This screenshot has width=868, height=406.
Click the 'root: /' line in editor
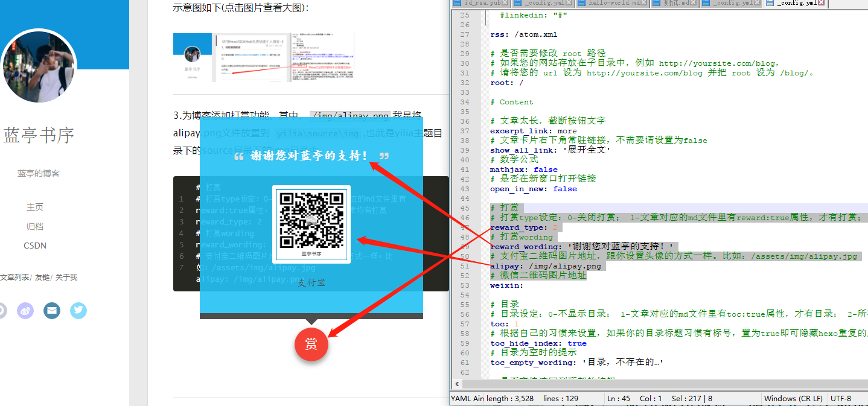point(507,83)
